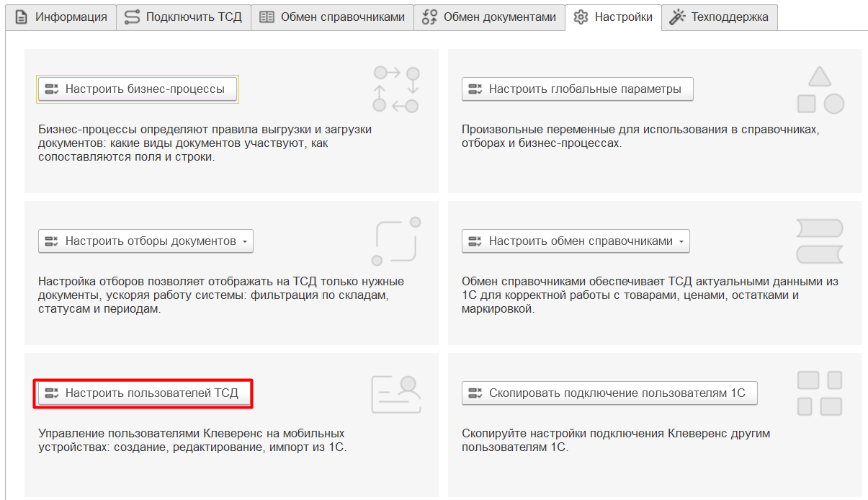Click text starting 'Произвольные переменные для использования'

[x=640, y=136]
